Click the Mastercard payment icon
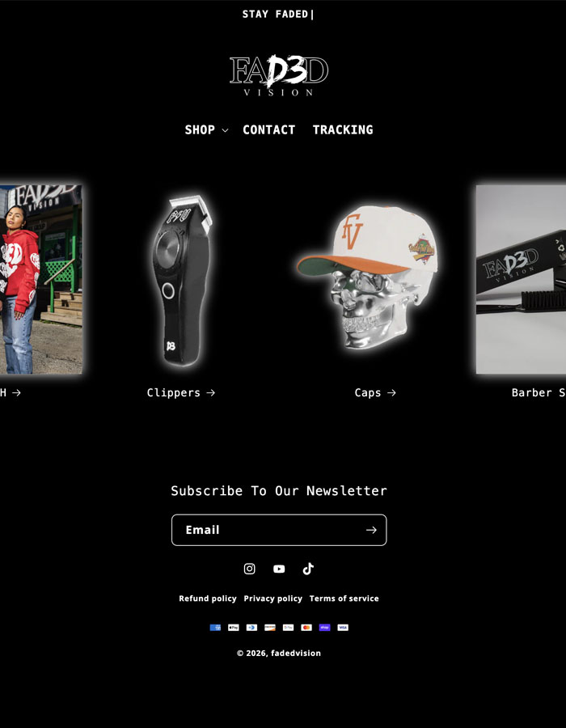Viewport: 566px width, 728px height. pyautogui.click(x=306, y=628)
